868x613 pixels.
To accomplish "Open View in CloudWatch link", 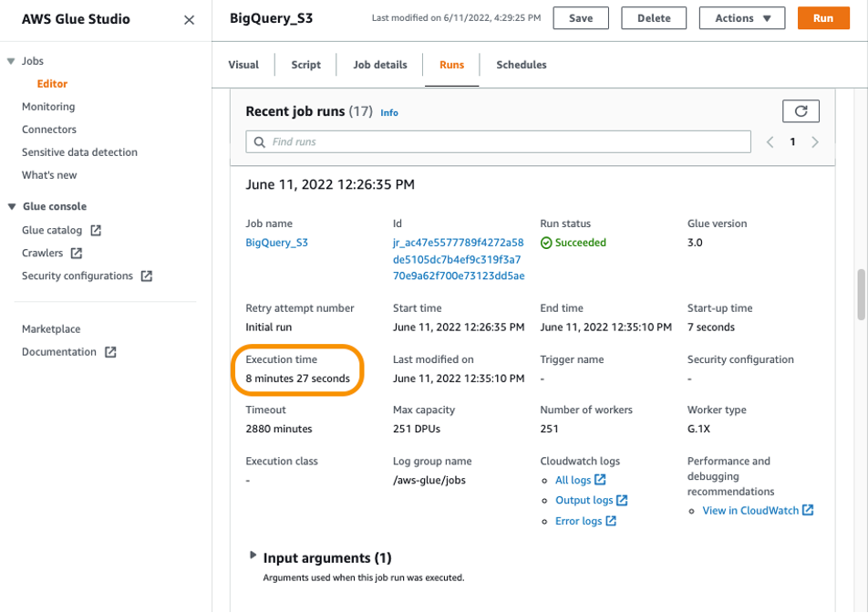I will 750,511.
